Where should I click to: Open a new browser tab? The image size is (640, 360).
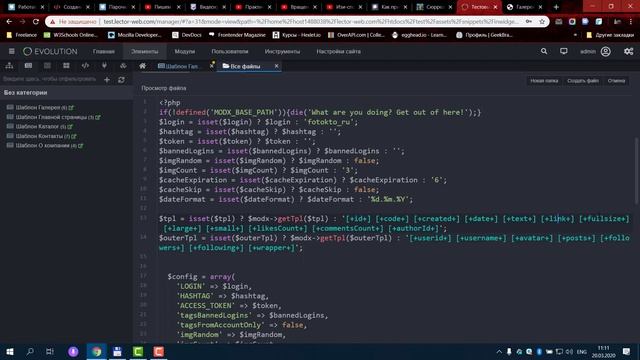point(556,7)
